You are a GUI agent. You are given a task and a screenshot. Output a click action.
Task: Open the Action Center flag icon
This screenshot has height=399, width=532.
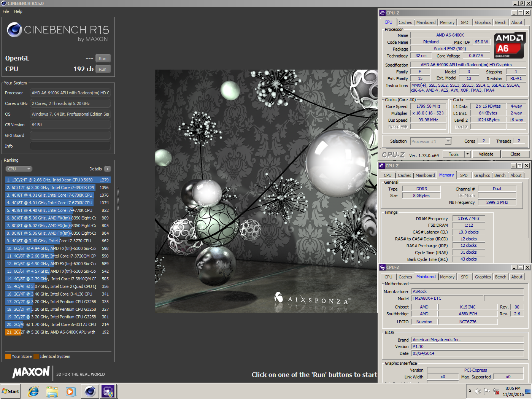pyautogui.click(x=487, y=391)
